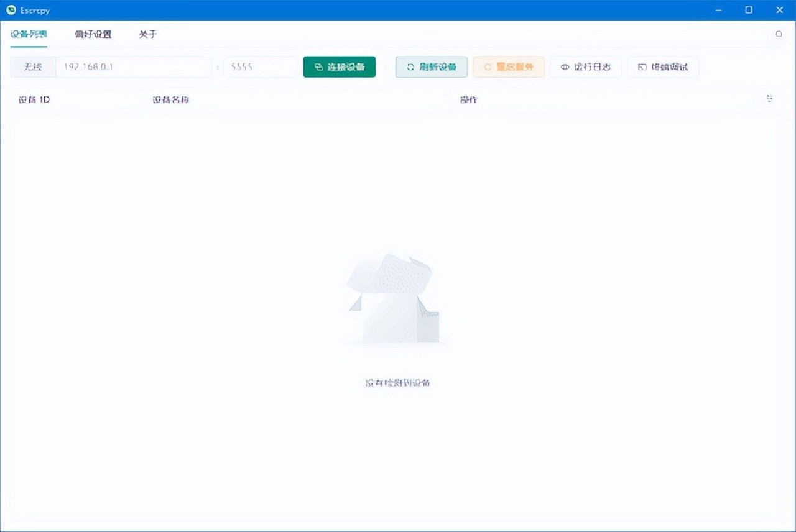This screenshot has width=796, height=532.
Task: Go to the 关于 tab
Action: coord(148,34)
